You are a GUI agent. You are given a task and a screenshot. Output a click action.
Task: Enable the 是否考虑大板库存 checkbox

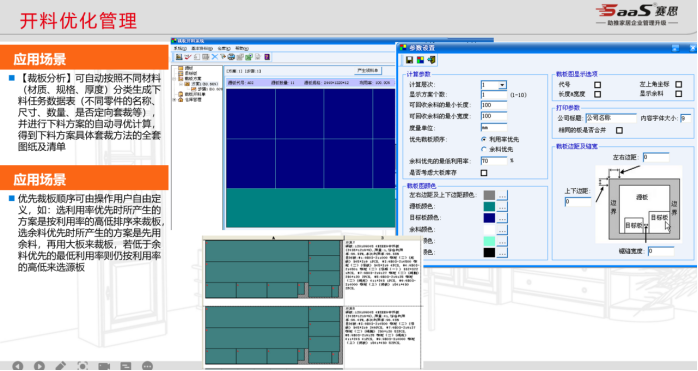point(484,172)
